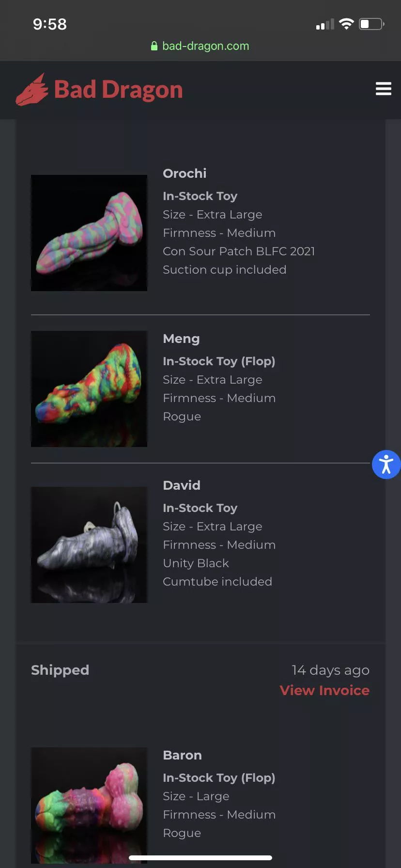This screenshot has width=401, height=868.
Task: Tap the Wi-Fi status icon
Action: click(346, 24)
